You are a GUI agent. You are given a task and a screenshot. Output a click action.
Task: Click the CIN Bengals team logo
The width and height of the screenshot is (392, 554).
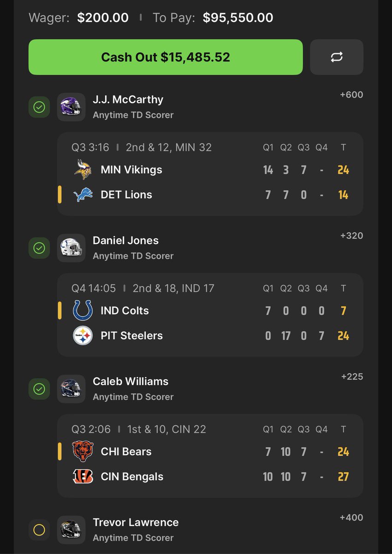[83, 476]
